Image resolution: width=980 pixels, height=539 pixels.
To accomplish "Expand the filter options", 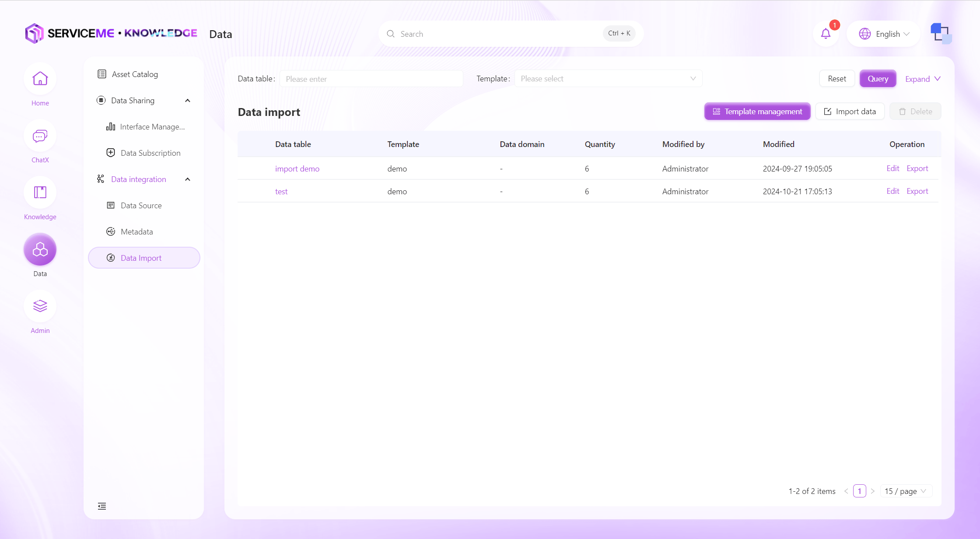I will click(922, 79).
